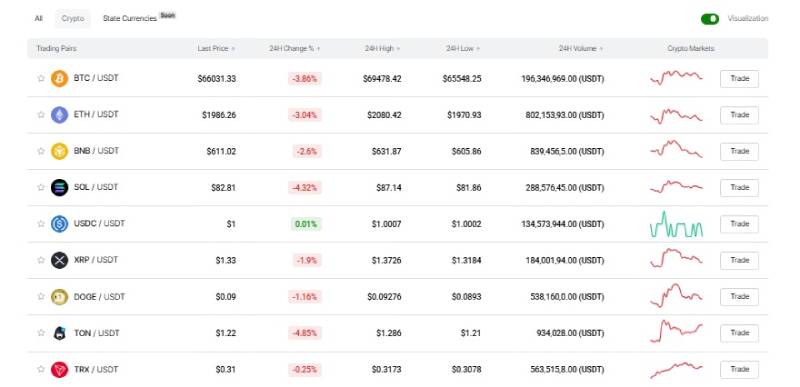The width and height of the screenshot is (800, 387).
Task: Sort by 24H Volume column
Action: (x=581, y=48)
